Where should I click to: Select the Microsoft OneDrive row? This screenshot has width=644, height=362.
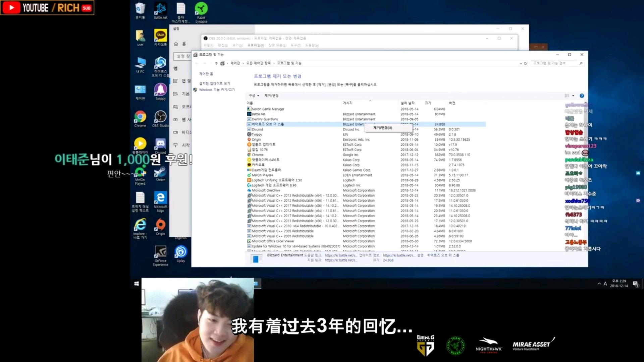366,190
